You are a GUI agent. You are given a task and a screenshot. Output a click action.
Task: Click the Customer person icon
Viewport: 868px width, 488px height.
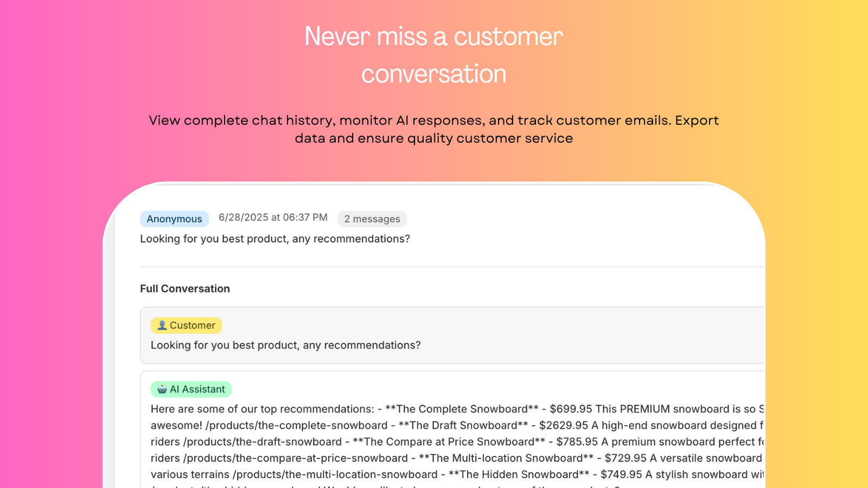[162, 325]
